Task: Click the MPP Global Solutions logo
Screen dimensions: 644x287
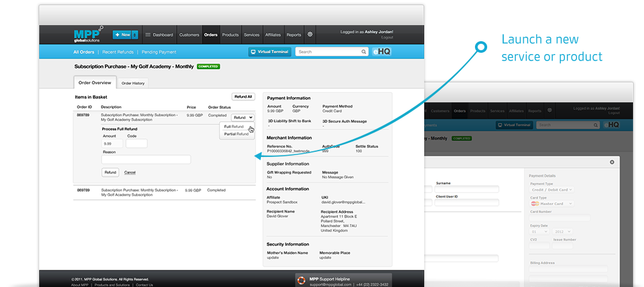Action: [x=87, y=35]
